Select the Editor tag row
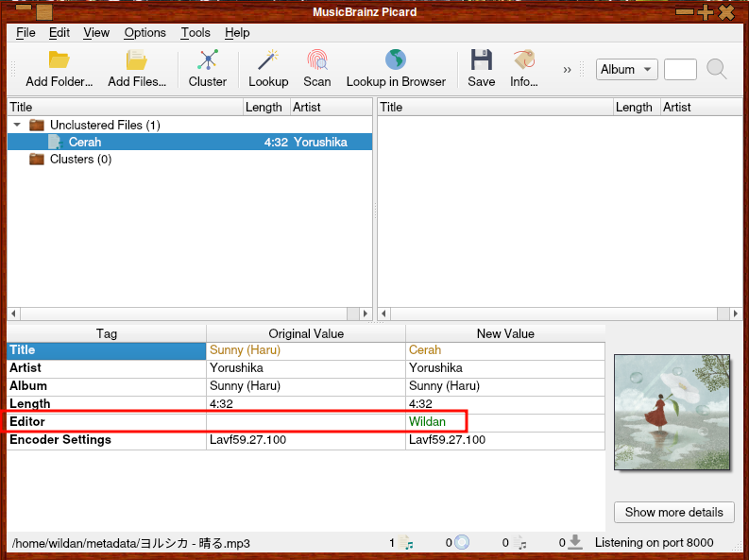This screenshot has width=749, height=560. coord(106,422)
